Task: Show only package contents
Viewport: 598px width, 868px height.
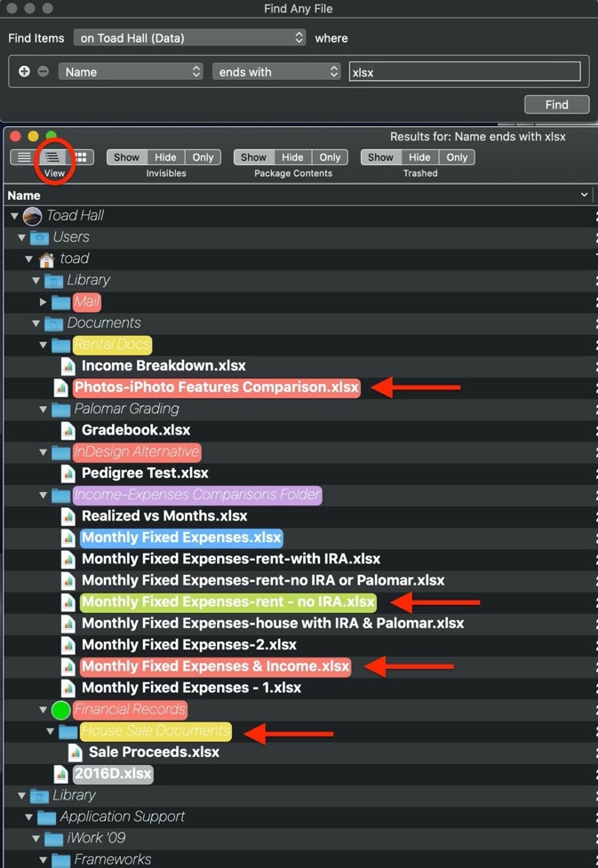Action: [x=330, y=157]
